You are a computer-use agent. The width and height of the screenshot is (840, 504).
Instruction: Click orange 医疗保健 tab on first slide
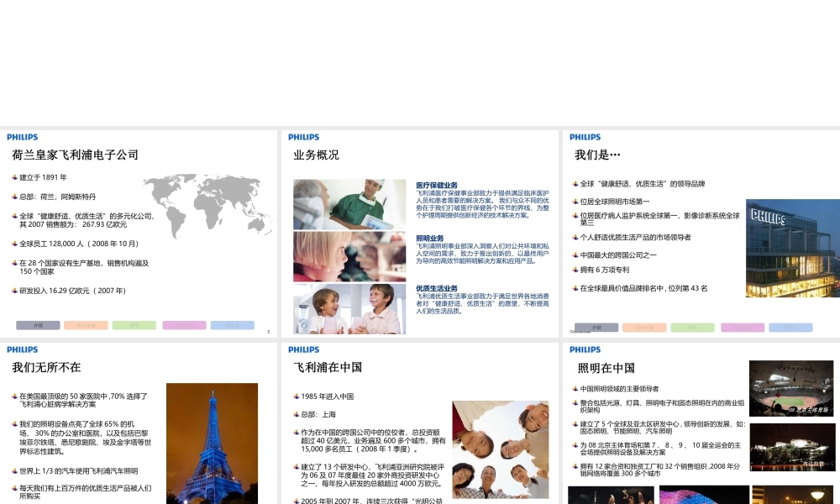click(86, 325)
